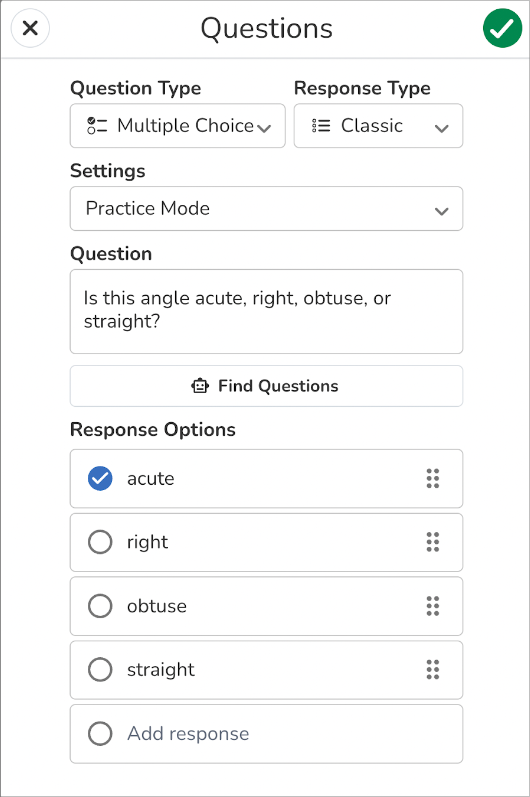Expand the Response Type Classic dropdown
530x797 pixels.
pyautogui.click(x=379, y=126)
